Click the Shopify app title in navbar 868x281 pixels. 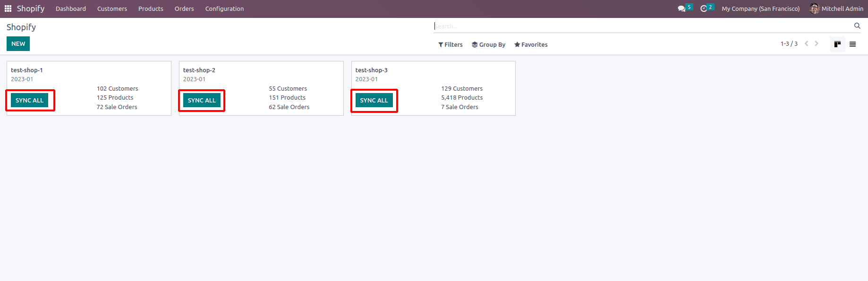[x=31, y=9]
